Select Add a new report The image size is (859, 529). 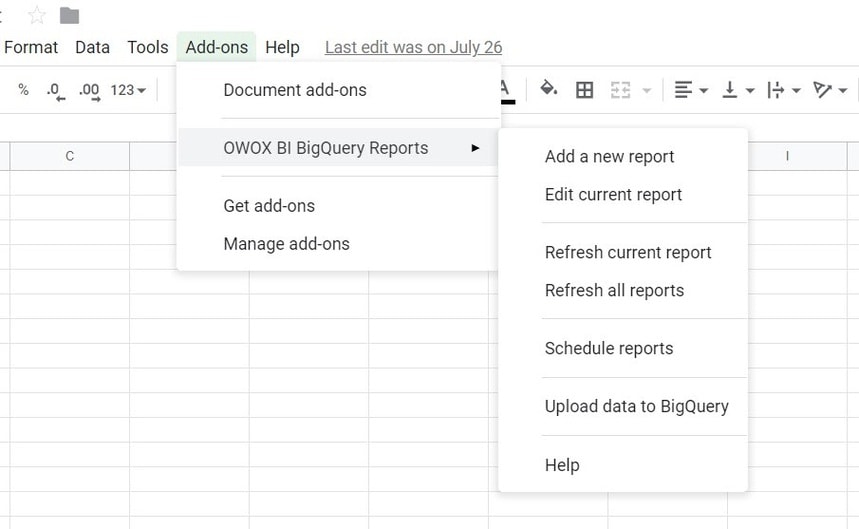[x=609, y=156]
